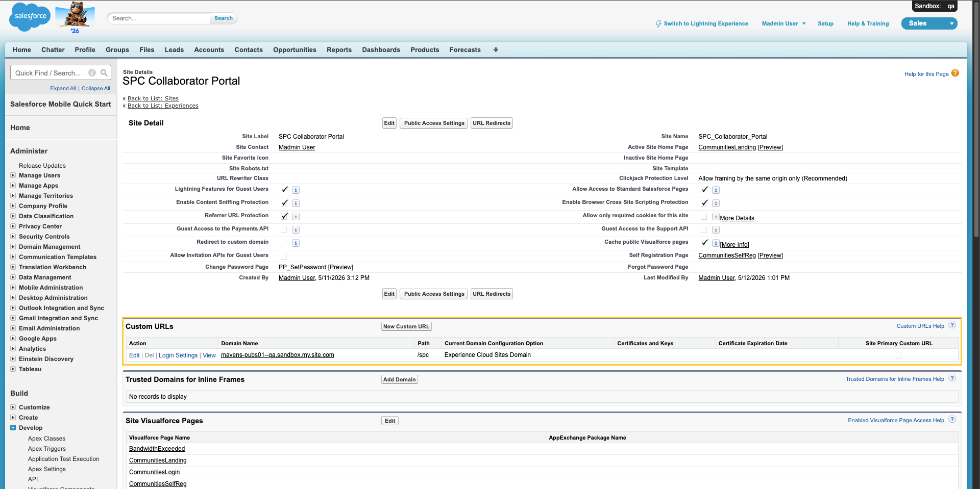Click the Collapse All link in sidebar
The width and height of the screenshot is (980, 489).
[x=96, y=88]
